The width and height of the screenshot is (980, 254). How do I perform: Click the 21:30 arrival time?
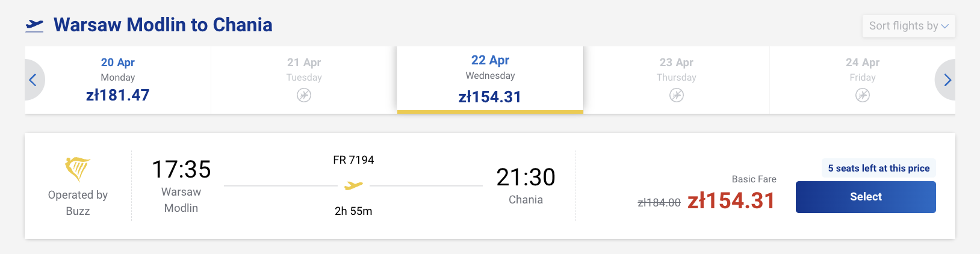tap(526, 178)
